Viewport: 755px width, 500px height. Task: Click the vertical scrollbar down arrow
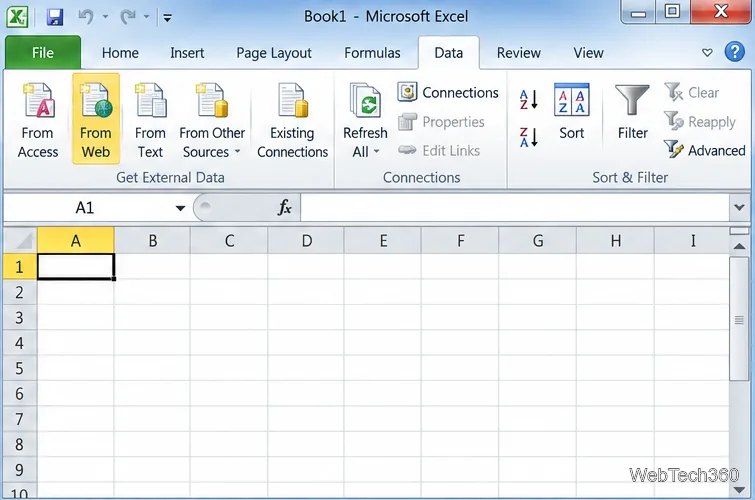pos(739,489)
